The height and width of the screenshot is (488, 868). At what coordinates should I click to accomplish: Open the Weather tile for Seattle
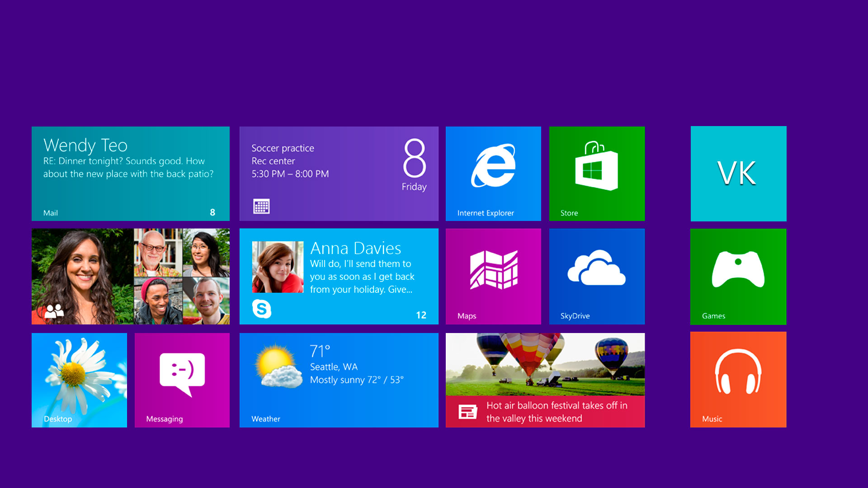[x=339, y=380]
